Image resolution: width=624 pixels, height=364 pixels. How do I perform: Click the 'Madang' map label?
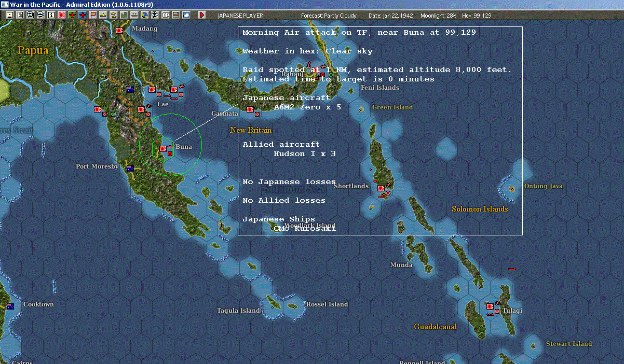(144, 29)
